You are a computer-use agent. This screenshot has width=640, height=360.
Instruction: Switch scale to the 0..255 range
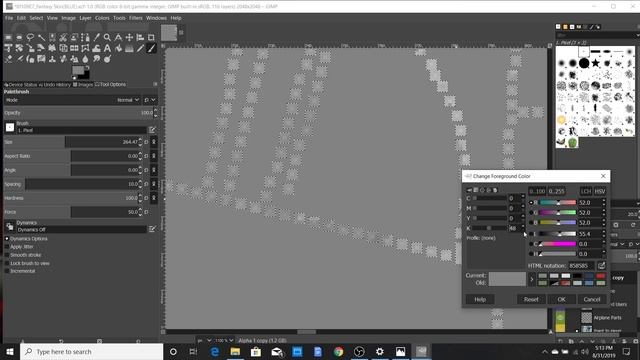(x=556, y=191)
